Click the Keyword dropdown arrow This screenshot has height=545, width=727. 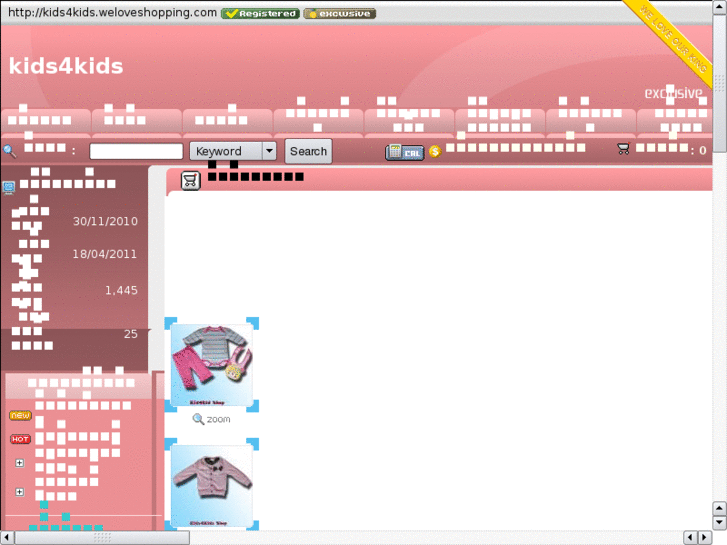[x=269, y=151]
